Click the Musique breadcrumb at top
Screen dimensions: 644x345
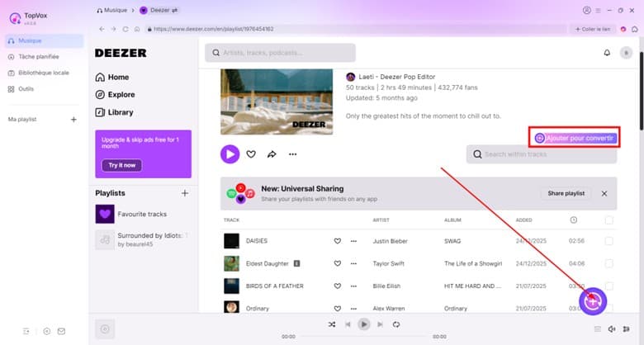pos(111,10)
